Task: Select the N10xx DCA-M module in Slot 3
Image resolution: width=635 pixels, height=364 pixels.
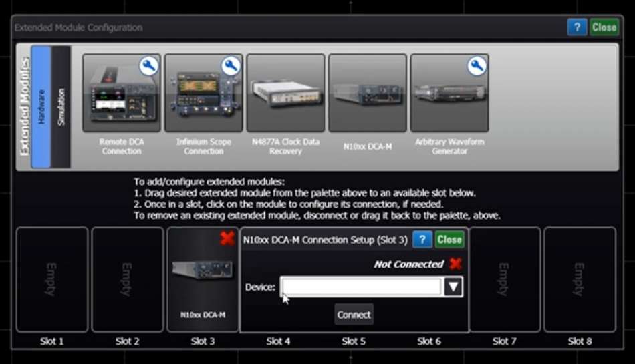Action: (203, 281)
